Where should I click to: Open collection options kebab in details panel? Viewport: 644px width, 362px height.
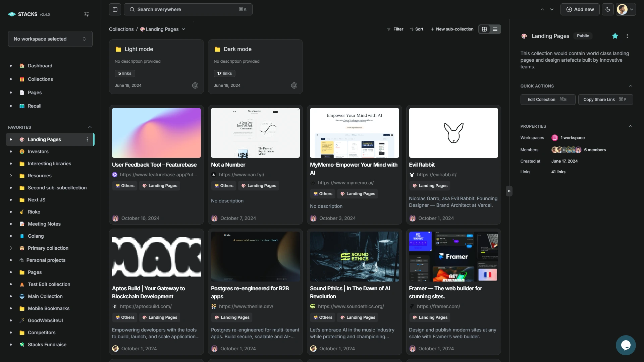point(627,36)
